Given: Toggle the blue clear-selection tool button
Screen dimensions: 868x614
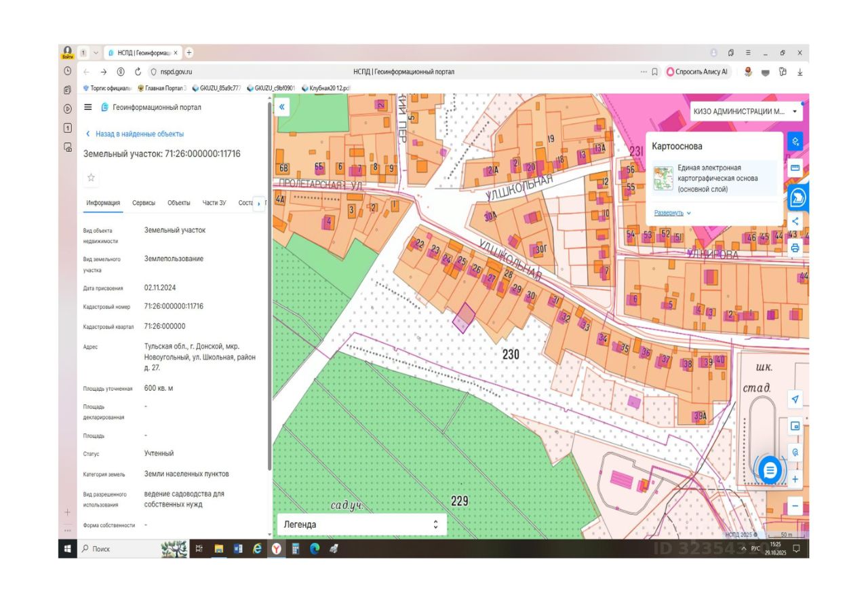Looking at the screenshot, I should coord(795,141).
